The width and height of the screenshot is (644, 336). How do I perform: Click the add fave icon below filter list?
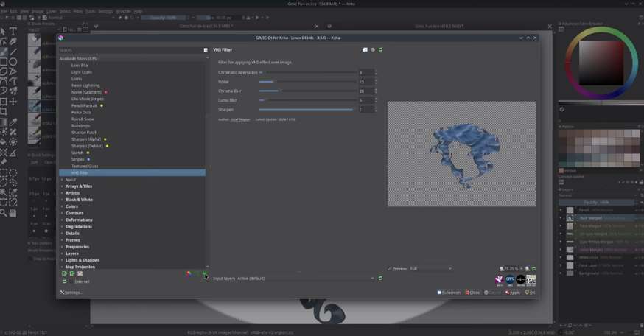tap(204, 274)
